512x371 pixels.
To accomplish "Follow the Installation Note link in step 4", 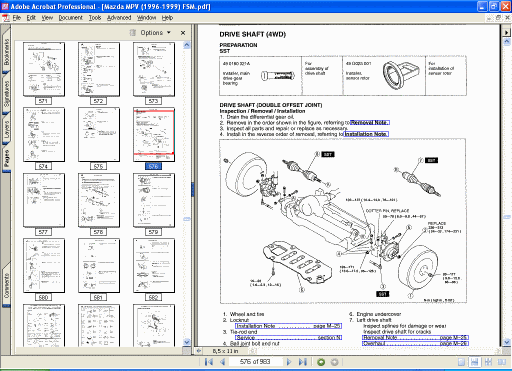I will 366,134.
